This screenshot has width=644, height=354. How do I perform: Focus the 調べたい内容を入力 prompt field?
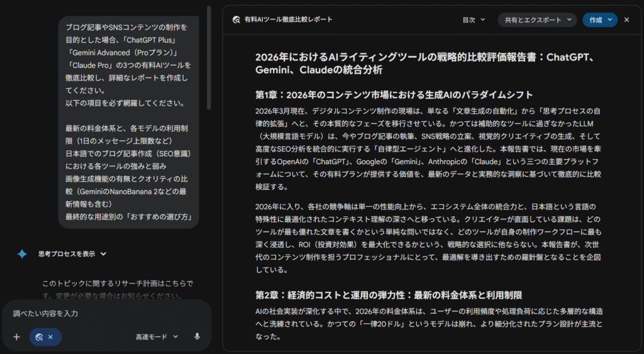point(107,313)
